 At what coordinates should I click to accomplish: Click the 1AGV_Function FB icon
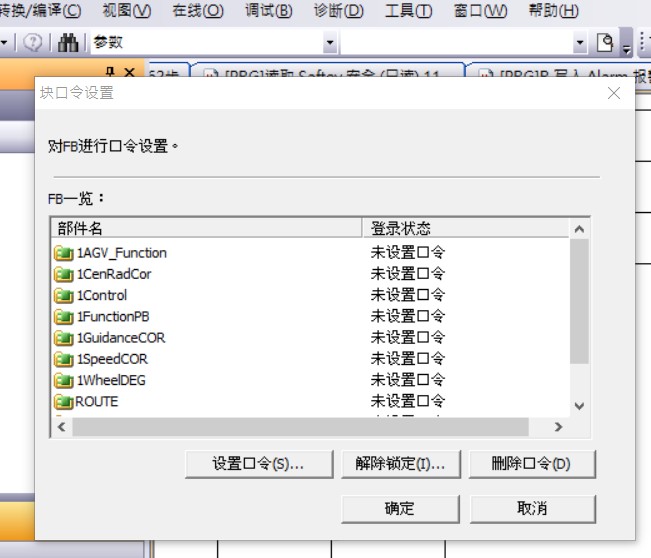coord(64,253)
